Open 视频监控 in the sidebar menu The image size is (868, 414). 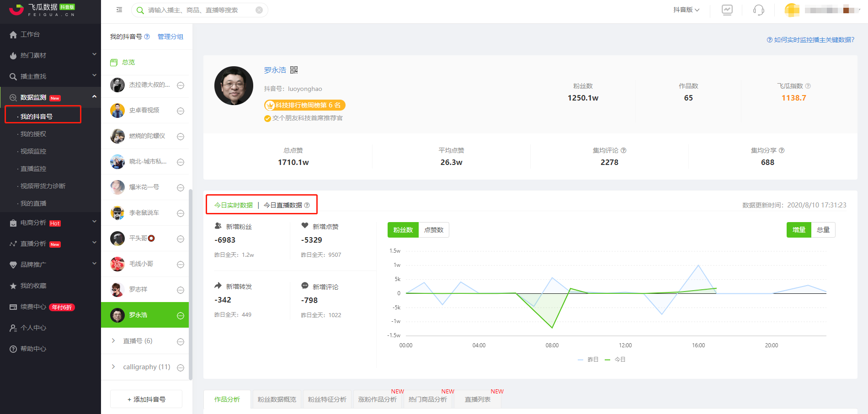coord(33,151)
